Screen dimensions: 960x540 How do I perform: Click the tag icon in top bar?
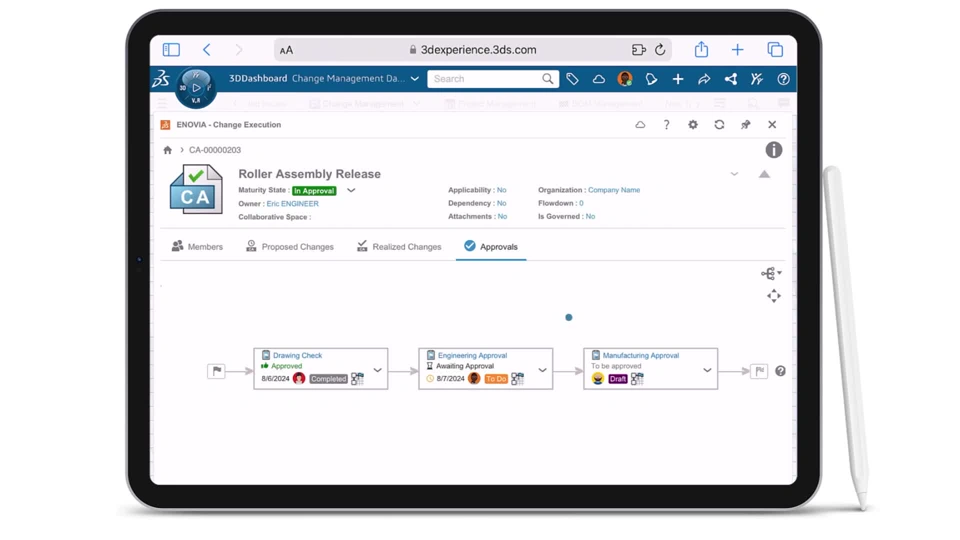572,79
